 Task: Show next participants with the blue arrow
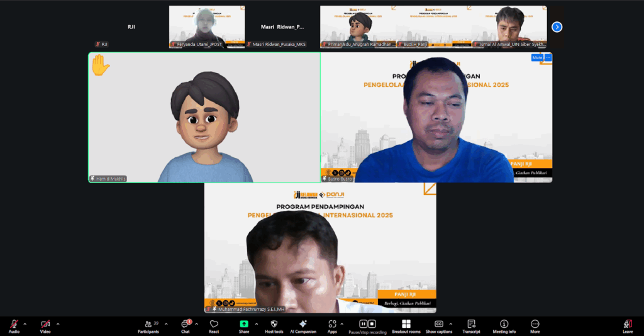tap(557, 26)
